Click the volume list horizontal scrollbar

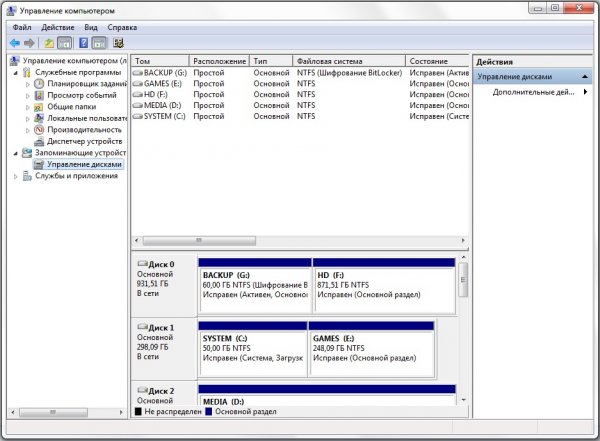pos(300,240)
